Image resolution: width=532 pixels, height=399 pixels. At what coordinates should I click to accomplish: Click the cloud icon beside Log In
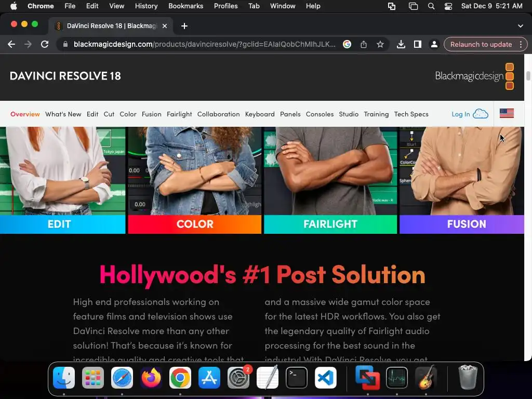click(481, 114)
